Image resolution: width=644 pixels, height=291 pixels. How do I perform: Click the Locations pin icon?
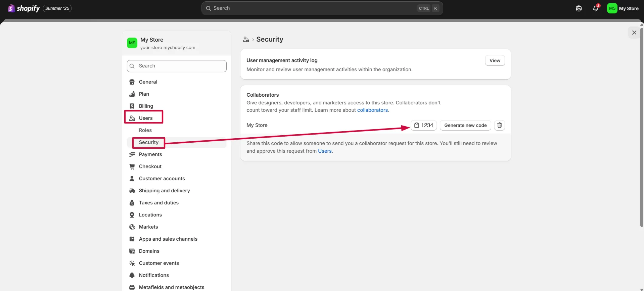(132, 215)
